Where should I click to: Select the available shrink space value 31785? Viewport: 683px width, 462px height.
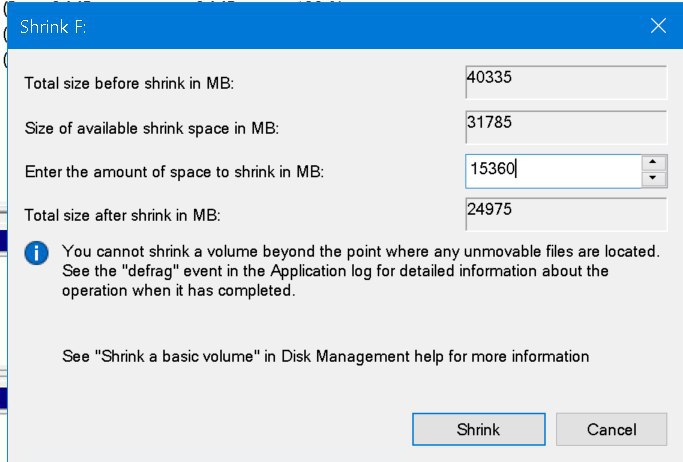point(566,127)
